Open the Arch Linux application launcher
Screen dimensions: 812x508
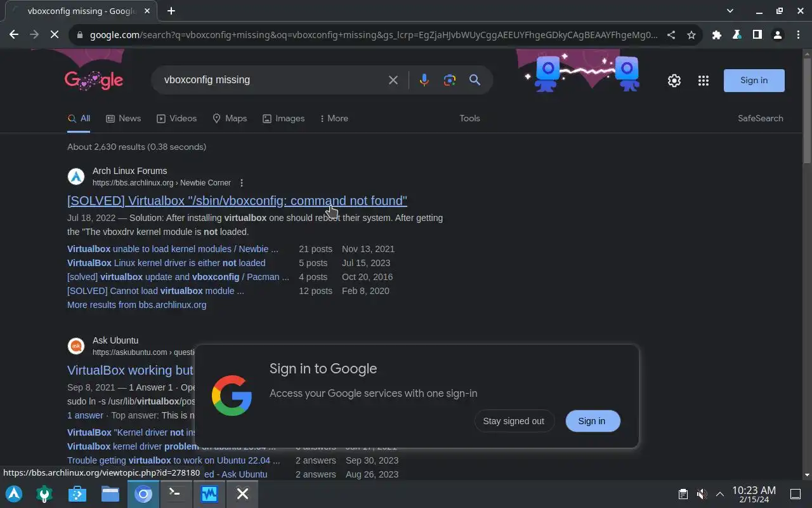14,494
